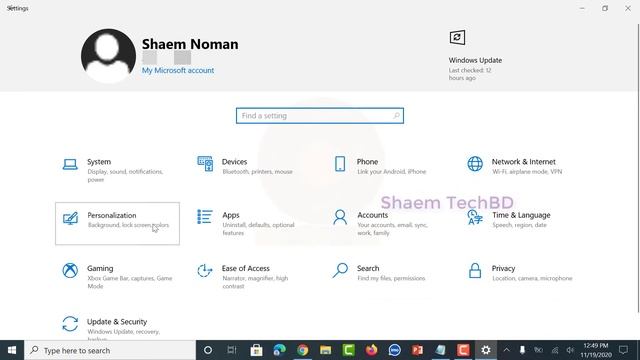This screenshot has height=360, width=640.
Task: Click the Accounts person icon
Action: pos(340,217)
